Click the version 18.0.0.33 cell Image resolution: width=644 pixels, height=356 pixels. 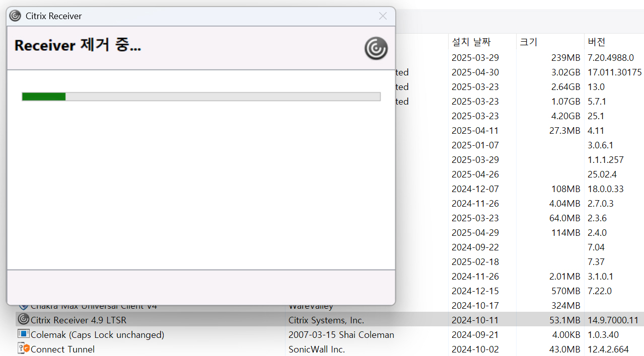coord(605,189)
